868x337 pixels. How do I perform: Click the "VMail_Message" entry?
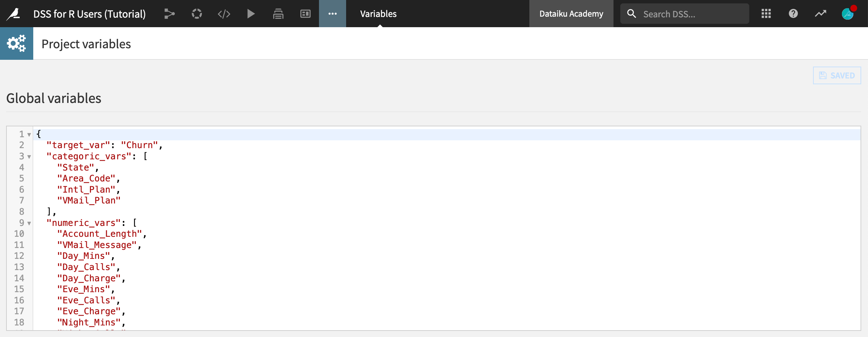pos(97,245)
